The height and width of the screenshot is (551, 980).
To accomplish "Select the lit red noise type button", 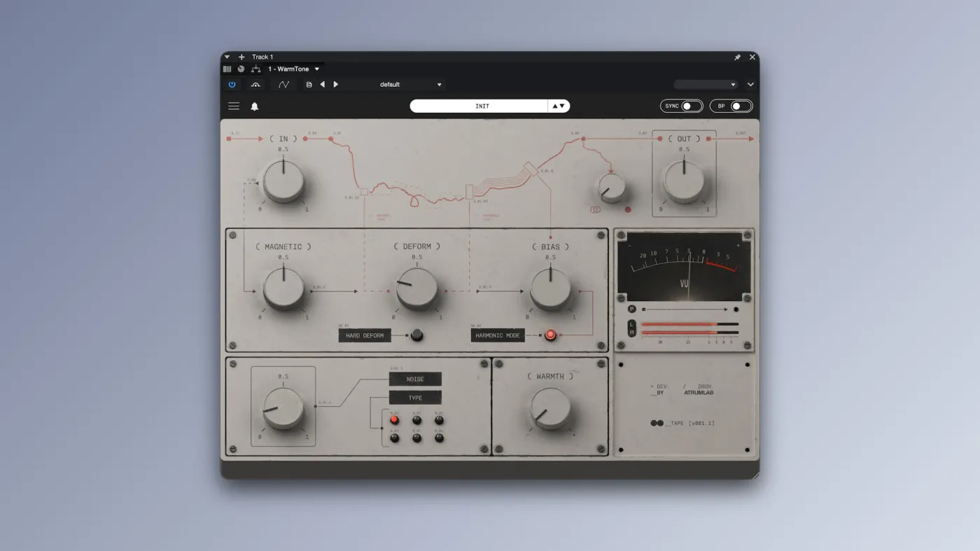I will 394,420.
